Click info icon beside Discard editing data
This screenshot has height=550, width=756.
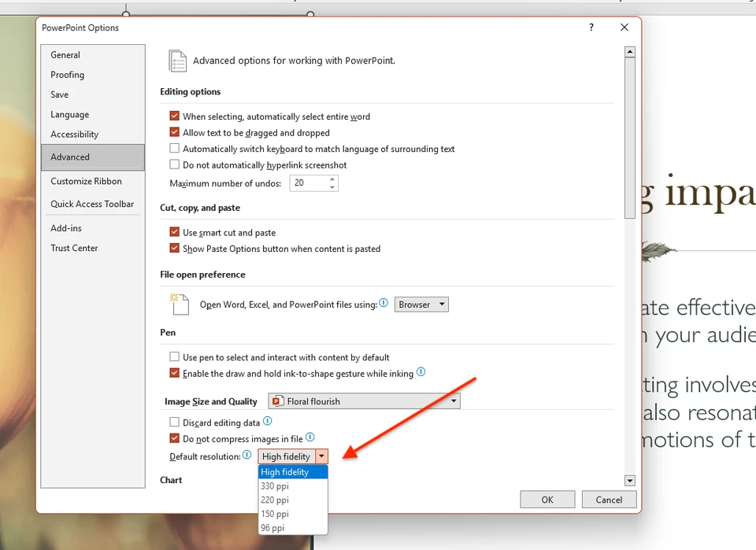click(266, 422)
